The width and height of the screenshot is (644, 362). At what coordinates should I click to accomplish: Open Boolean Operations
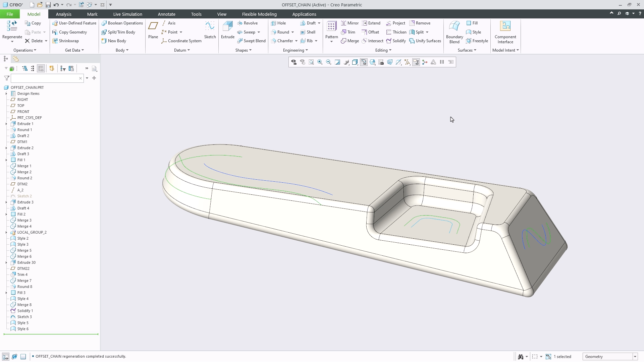(122, 23)
